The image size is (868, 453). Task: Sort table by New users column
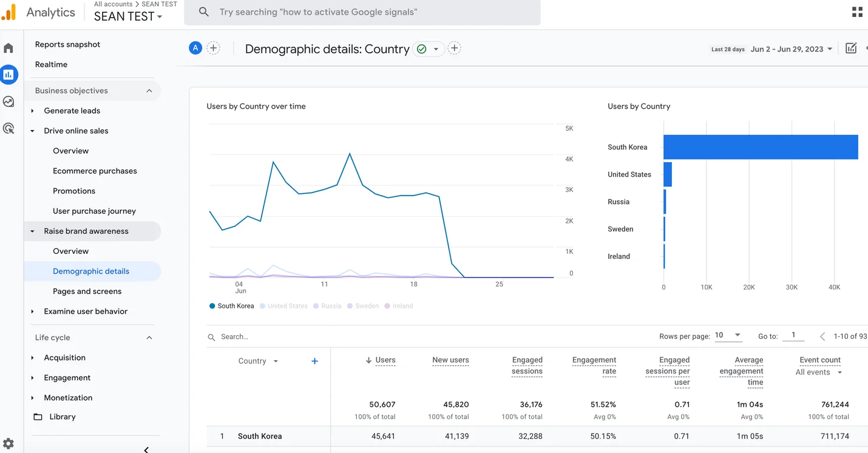(x=450, y=360)
